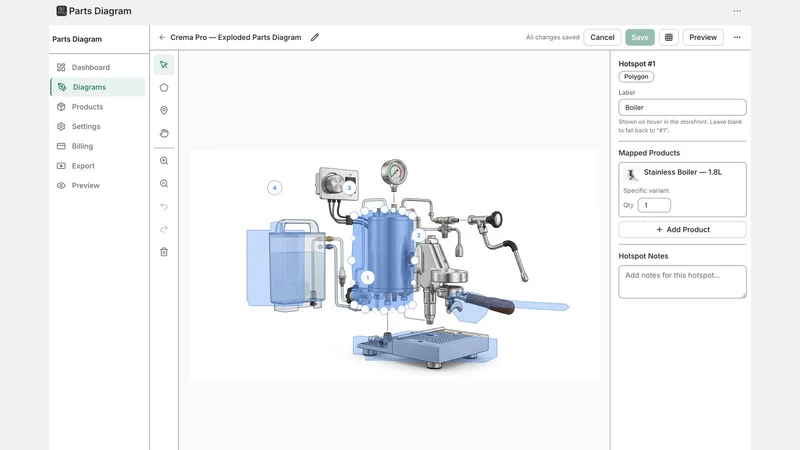Screen dimensions: 800x450
Task: Go to Products in the sidebar
Action: (97, 107)
